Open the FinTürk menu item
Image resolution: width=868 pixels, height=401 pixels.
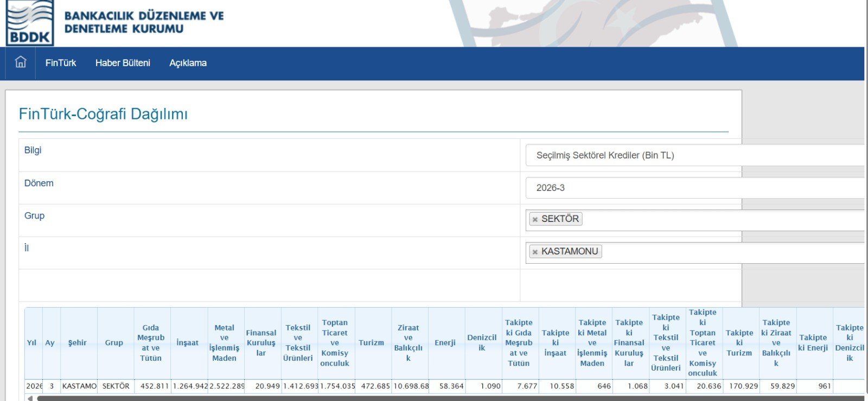[61, 63]
